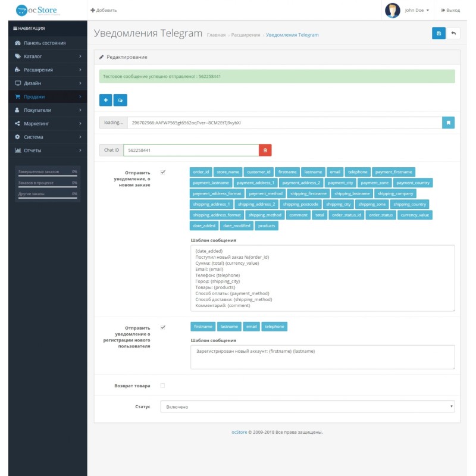Click the back arrow button
Screen dimensions: 476x476
point(453,33)
